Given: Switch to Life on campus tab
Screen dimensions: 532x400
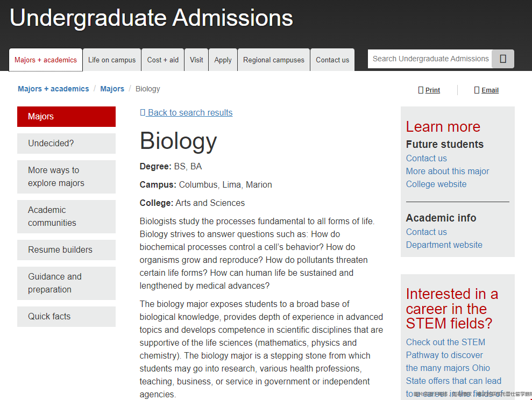Looking at the screenshot, I should (112, 60).
